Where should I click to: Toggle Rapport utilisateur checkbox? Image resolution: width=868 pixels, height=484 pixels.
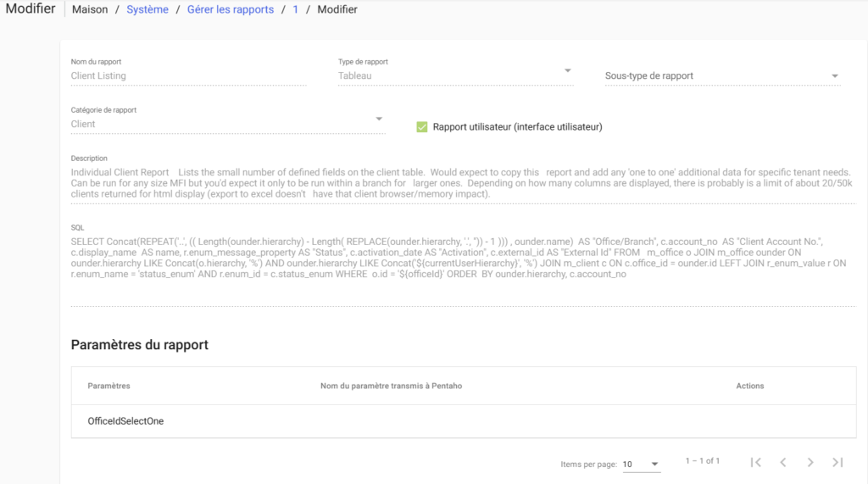[422, 127]
